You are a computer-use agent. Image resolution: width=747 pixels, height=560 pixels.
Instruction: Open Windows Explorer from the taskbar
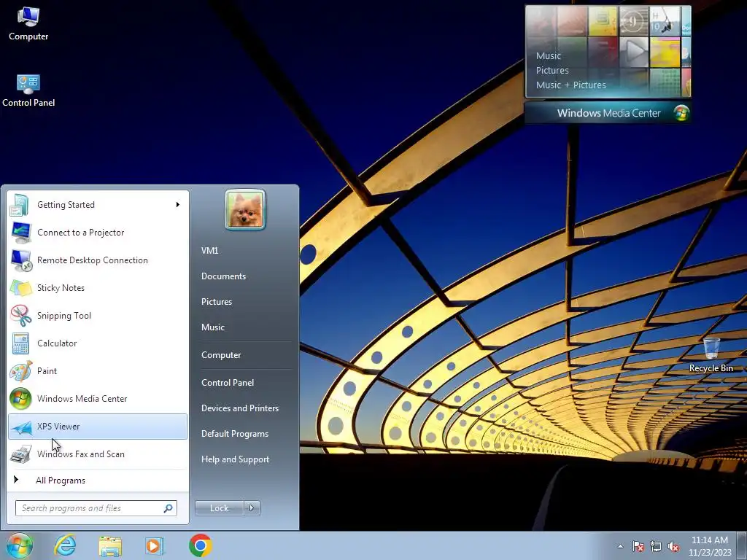[x=110, y=546]
